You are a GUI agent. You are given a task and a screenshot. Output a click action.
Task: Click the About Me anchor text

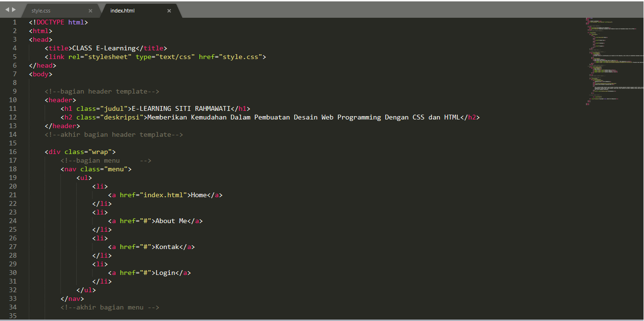coord(170,221)
